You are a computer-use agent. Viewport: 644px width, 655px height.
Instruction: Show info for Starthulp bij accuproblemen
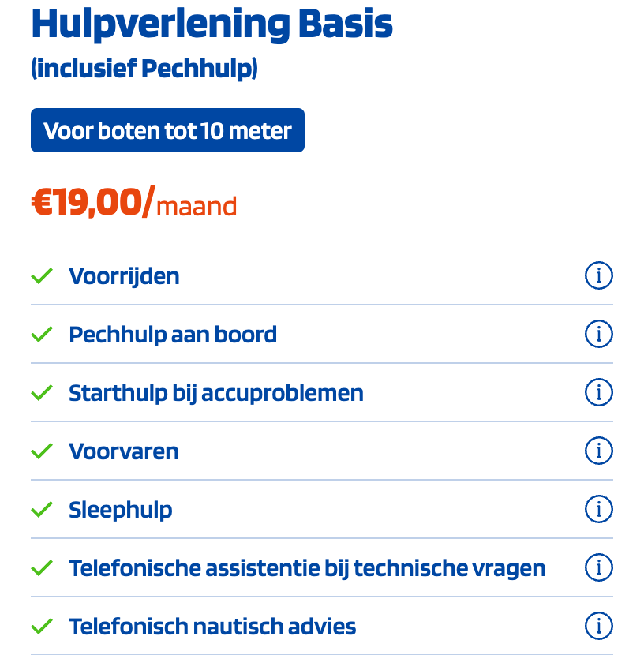click(598, 393)
